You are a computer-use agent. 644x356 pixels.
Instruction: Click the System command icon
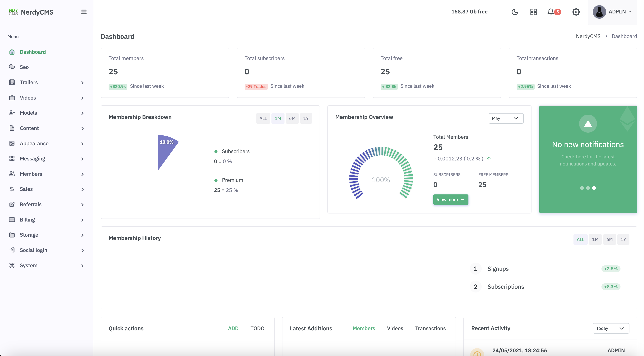point(12,265)
